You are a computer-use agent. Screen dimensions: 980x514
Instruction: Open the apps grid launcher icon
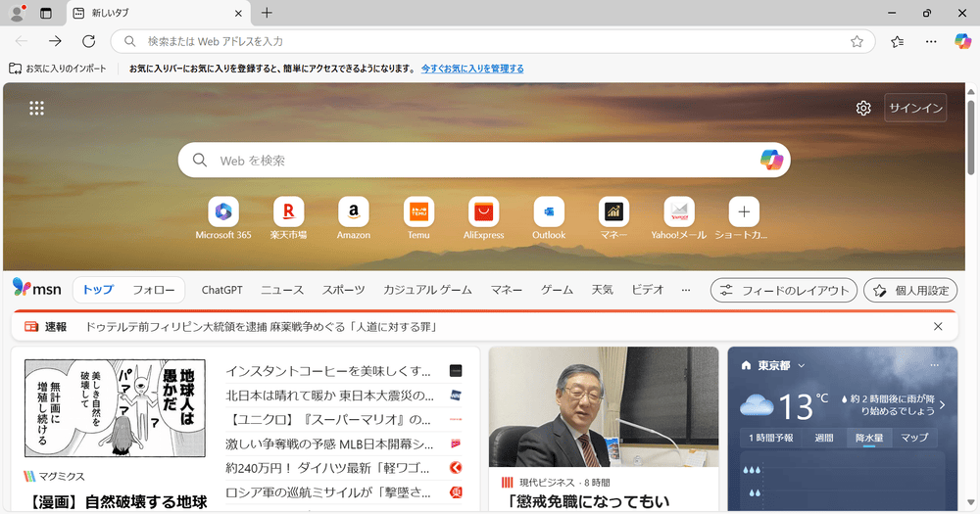tap(36, 108)
